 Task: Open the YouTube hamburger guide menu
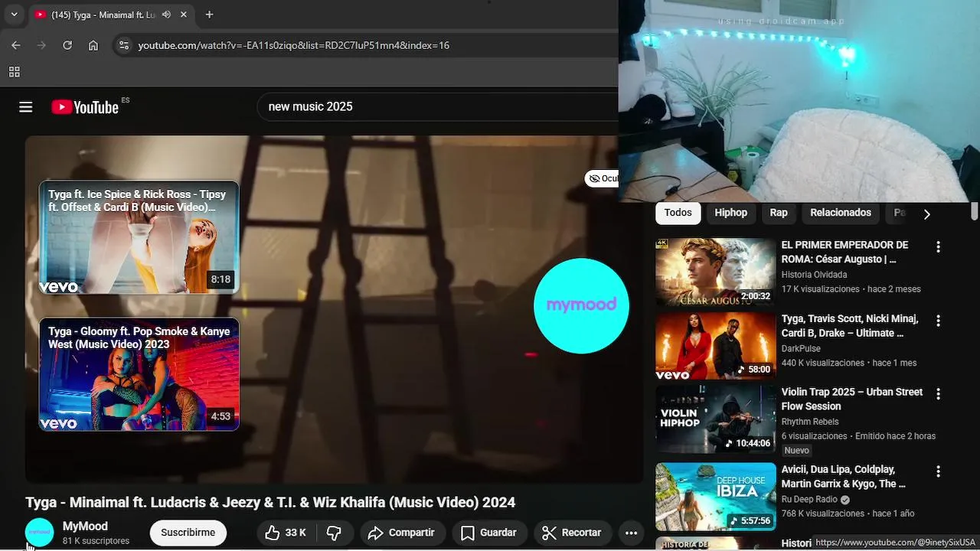click(x=26, y=107)
